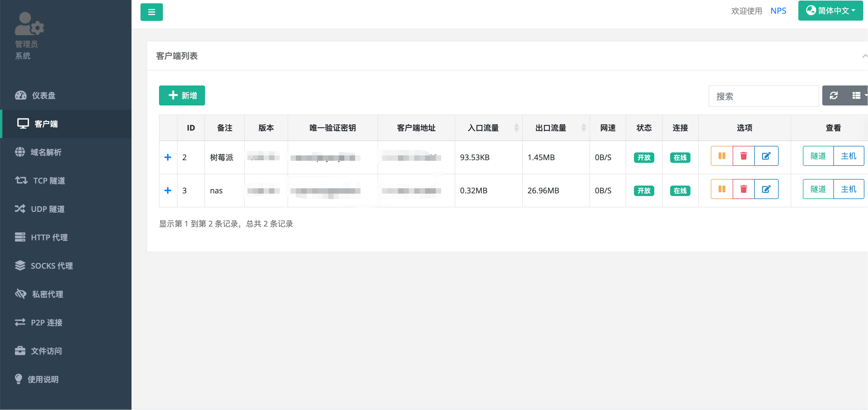
Task: Open SOCKS 代理 page
Action: [x=66, y=265]
